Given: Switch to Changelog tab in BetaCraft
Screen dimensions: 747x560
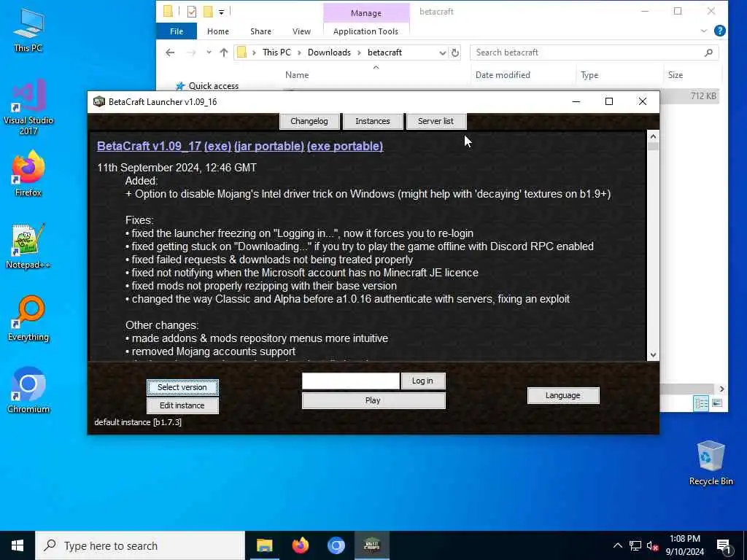Looking at the screenshot, I should (309, 121).
